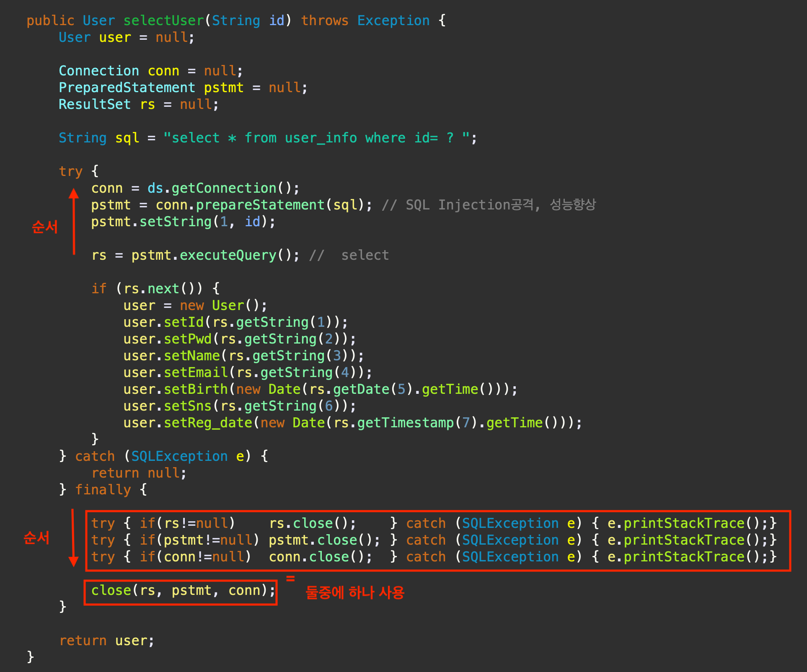Viewport: 807px width, 672px height.
Task: Click the executeQuery method call
Action: (228, 255)
